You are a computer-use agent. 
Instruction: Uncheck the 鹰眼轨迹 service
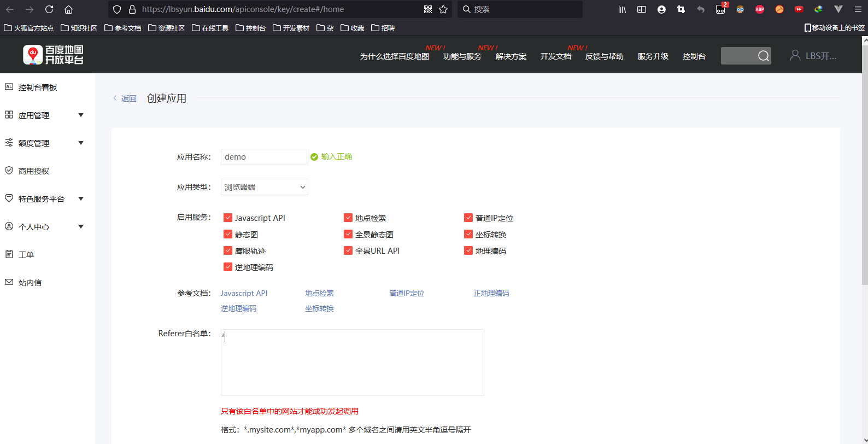click(228, 250)
